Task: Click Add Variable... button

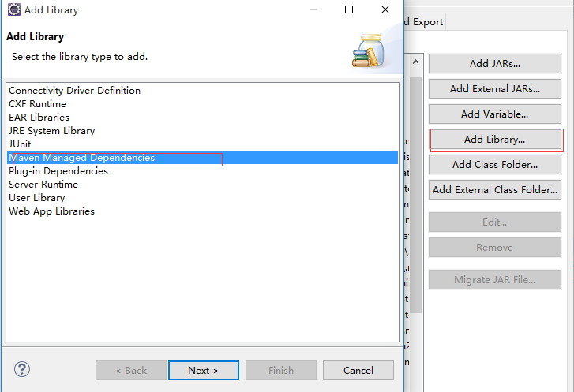Action: coord(495,114)
